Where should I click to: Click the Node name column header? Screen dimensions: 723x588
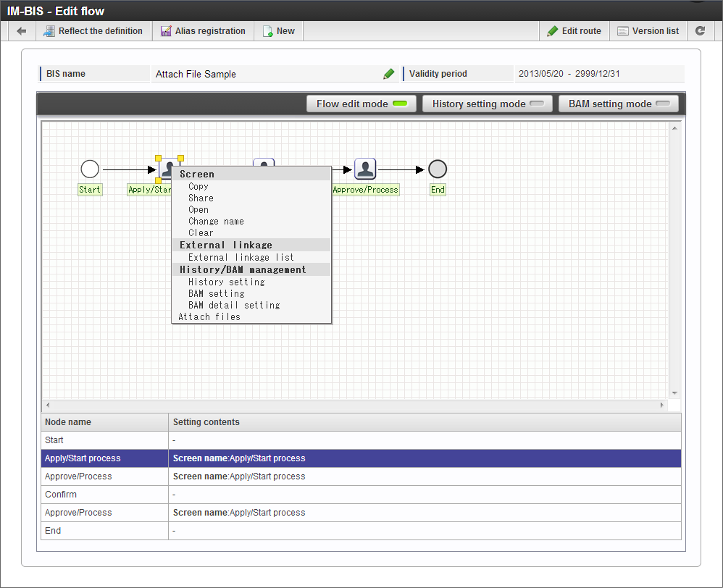point(104,422)
